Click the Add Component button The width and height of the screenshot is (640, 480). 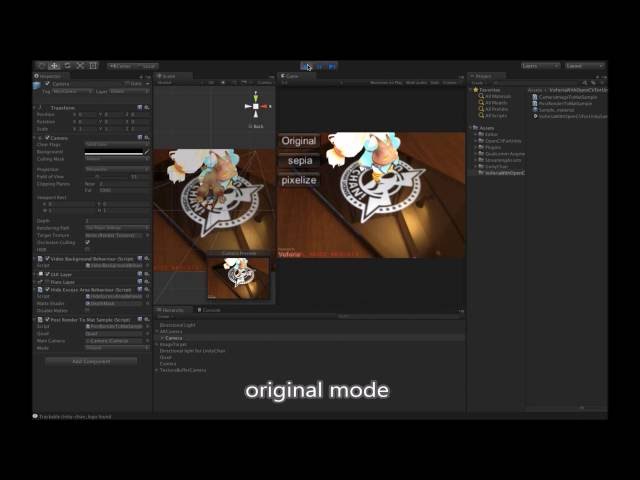91,361
